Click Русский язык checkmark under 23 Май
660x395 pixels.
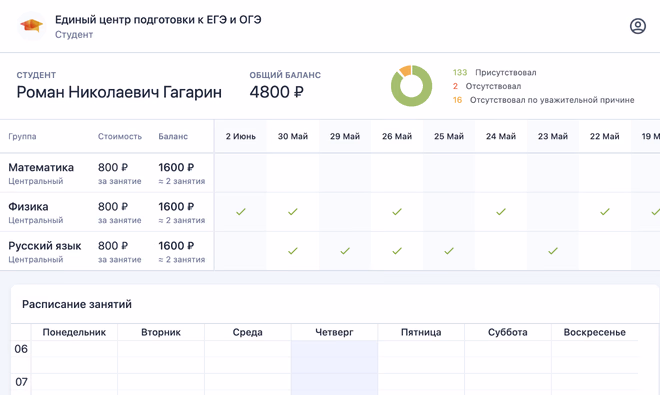553,251
